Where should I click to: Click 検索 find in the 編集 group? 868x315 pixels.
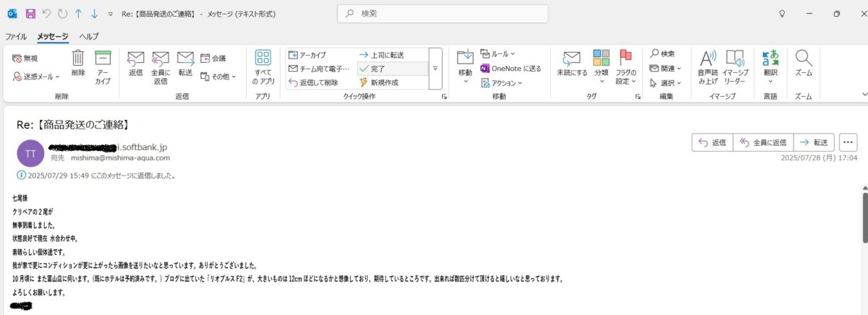click(663, 54)
